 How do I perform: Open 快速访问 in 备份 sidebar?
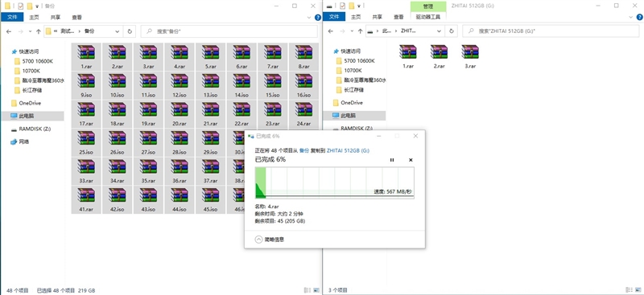[x=26, y=51]
